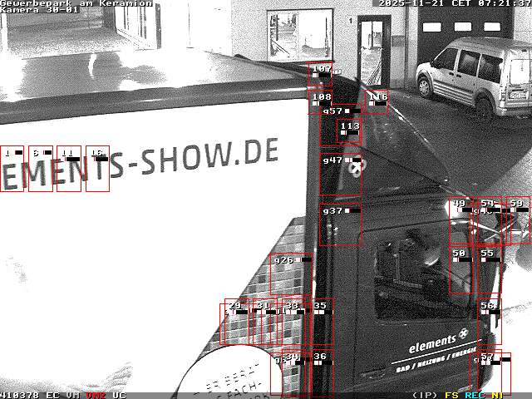Click the box labeled 926
This screenshot has height=399, width=532.
[x=292, y=274]
